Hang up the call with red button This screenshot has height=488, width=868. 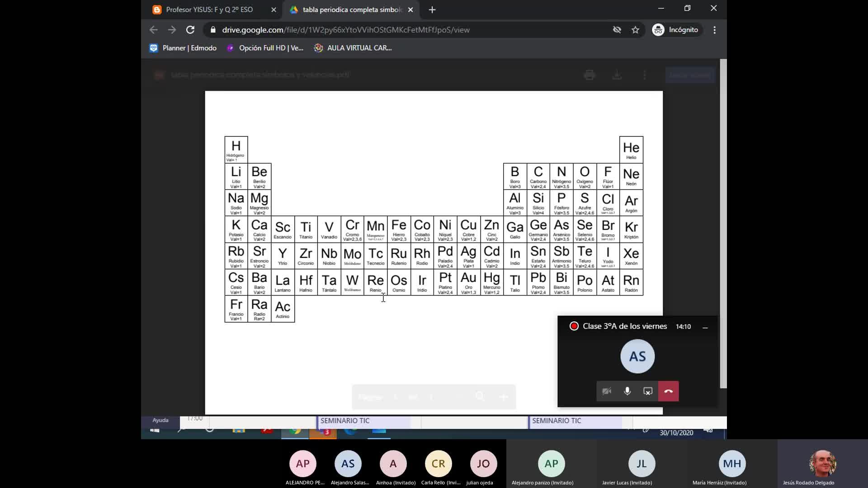click(668, 391)
